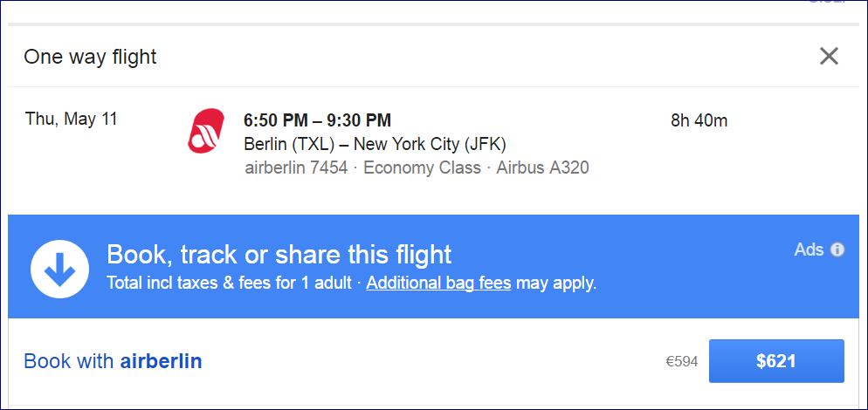
Task: Click the airberlin airline logo
Action: [205, 131]
